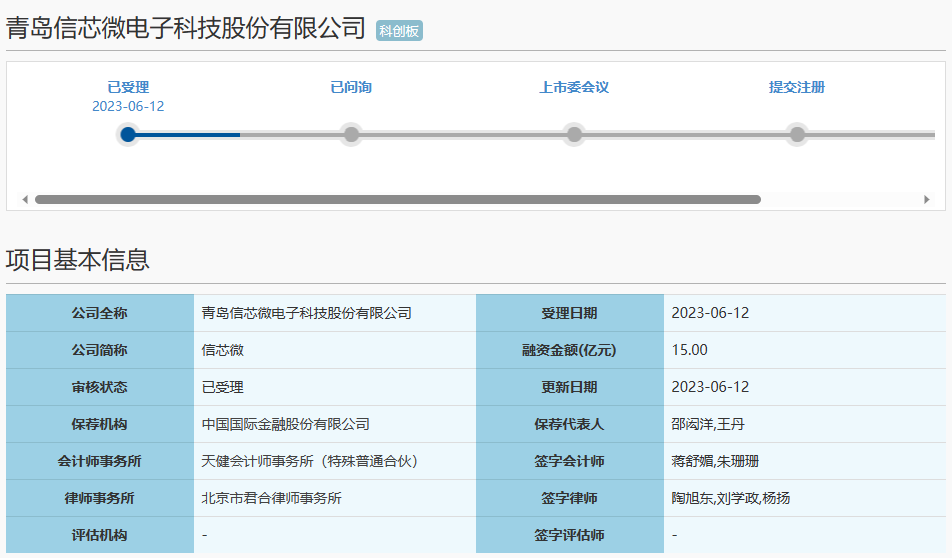Click the 信芯微 short name value
952x558 pixels.
coord(223,350)
